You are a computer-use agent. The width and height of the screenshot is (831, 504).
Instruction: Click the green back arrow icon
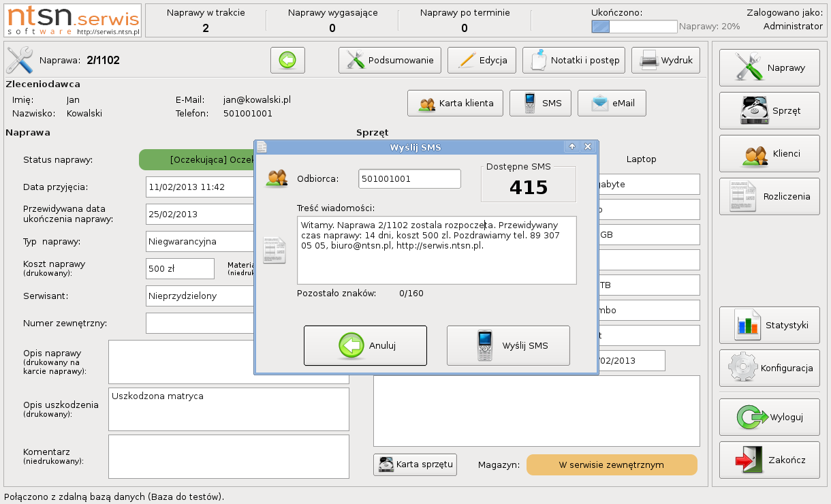click(x=287, y=61)
